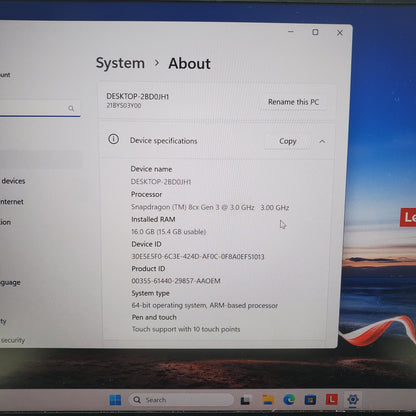
Task: Click the Device specifications title
Action: (163, 141)
